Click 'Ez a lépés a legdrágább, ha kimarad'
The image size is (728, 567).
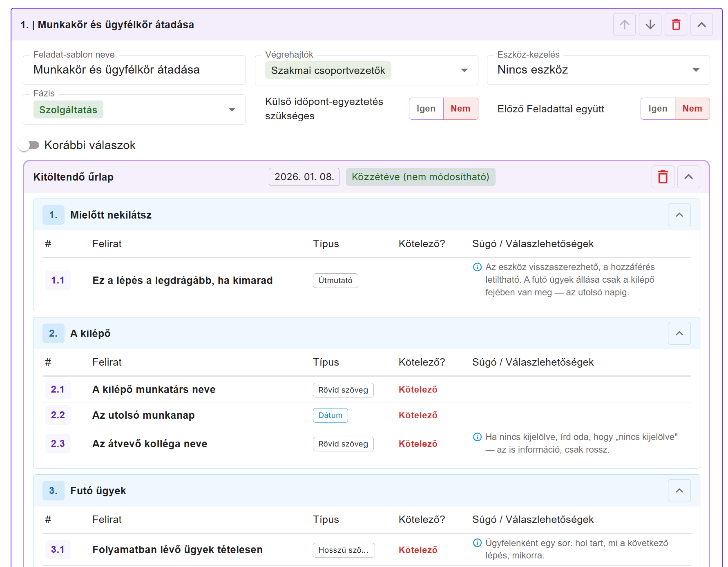(x=182, y=280)
